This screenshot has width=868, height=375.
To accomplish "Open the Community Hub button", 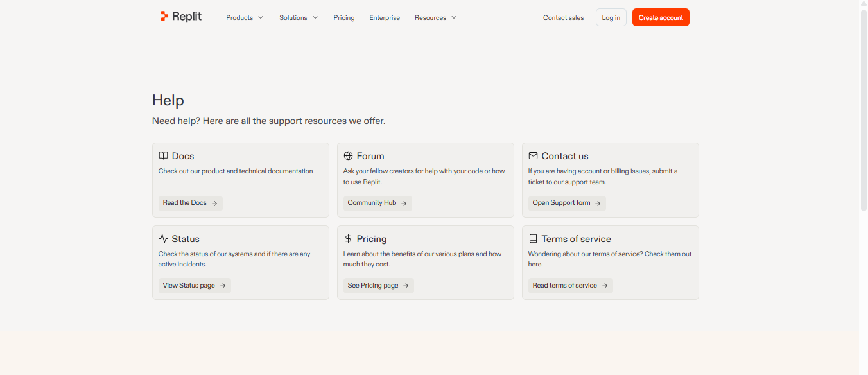I will (378, 203).
